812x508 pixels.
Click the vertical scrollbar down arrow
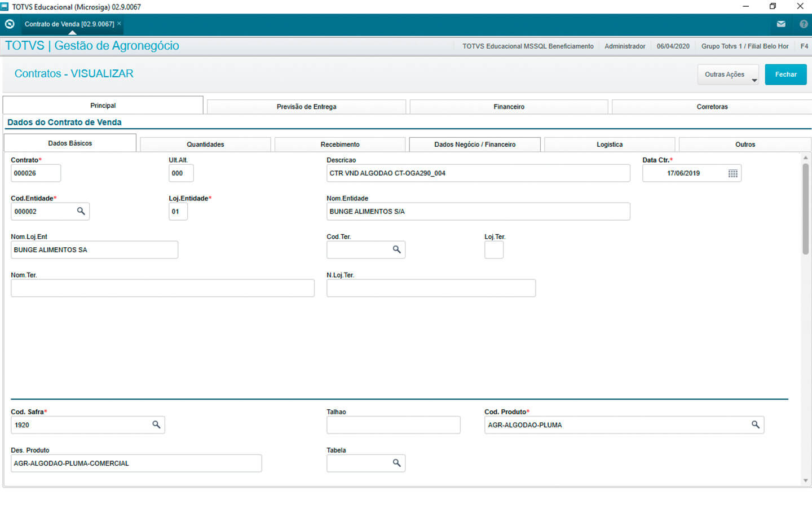point(805,480)
